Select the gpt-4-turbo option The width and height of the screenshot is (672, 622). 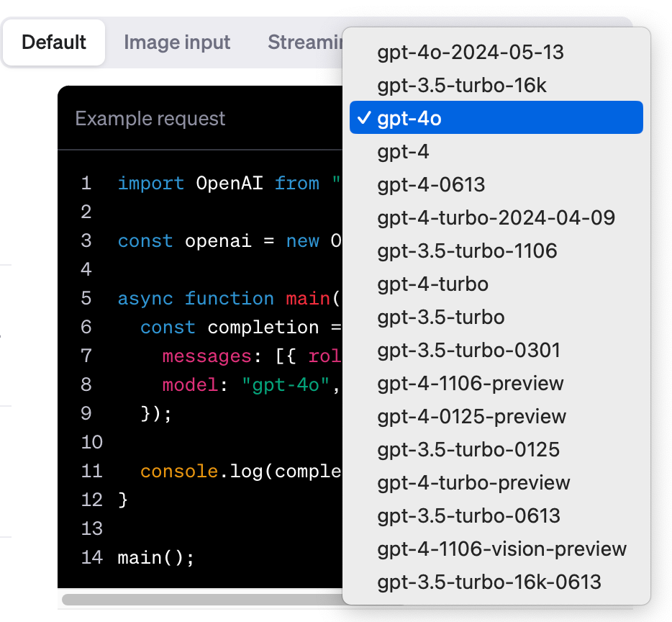pyautogui.click(x=432, y=284)
